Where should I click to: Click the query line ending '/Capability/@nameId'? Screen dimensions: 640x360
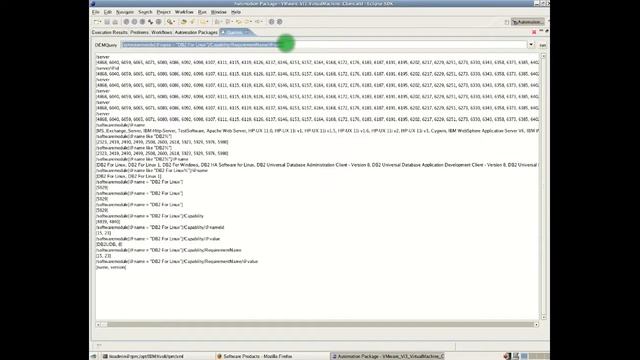(x=160, y=227)
